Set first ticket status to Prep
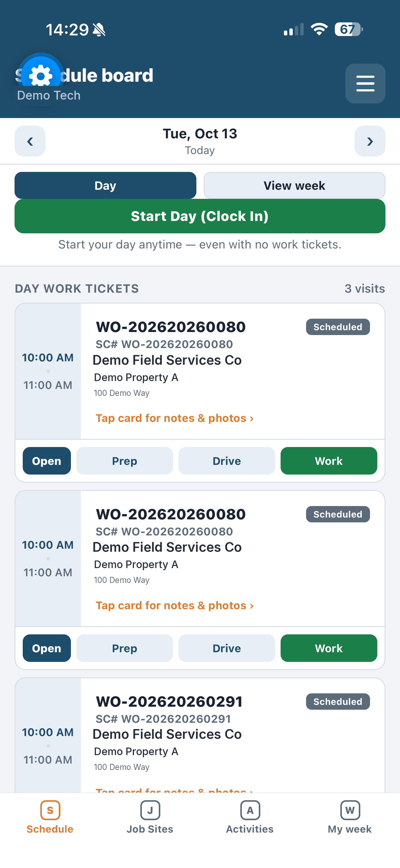400x868 pixels. (125, 461)
